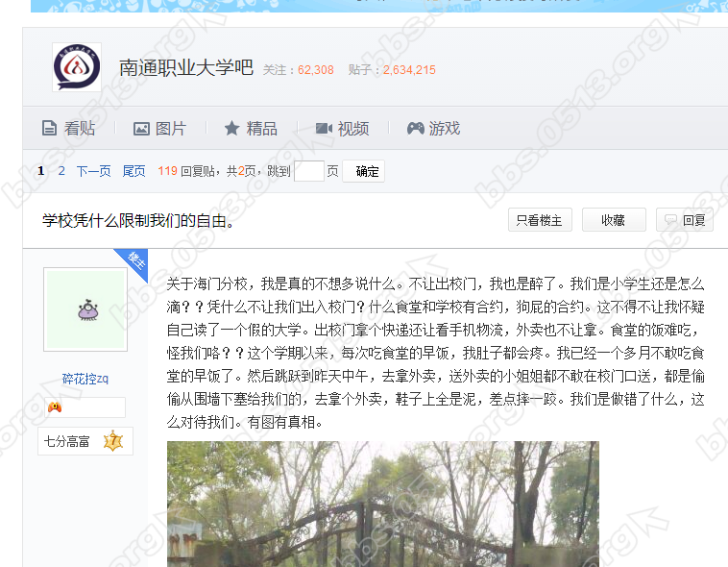Click the orange medal icon under username
This screenshot has width=728, height=567.
[55, 407]
